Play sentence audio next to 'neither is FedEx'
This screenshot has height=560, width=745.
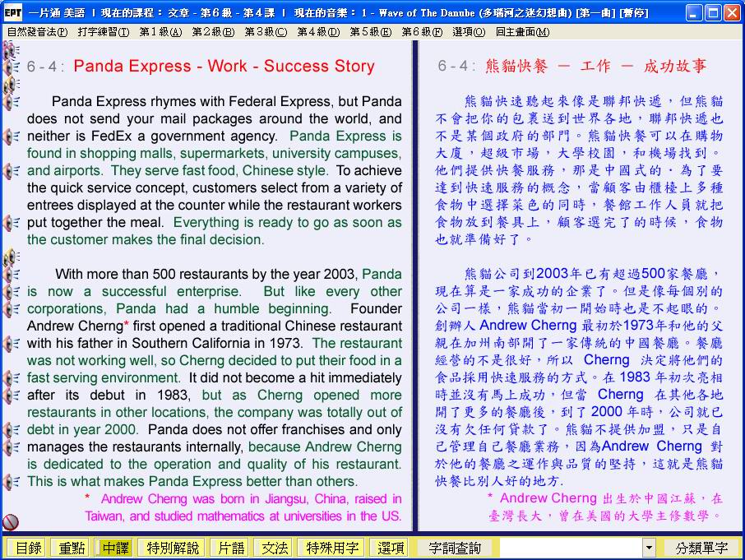click(12, 137)
